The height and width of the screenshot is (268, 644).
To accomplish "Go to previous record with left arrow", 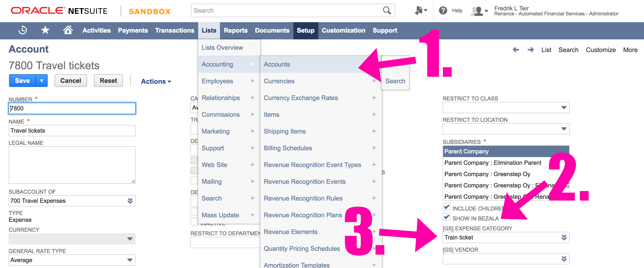I will pos(516,50).
